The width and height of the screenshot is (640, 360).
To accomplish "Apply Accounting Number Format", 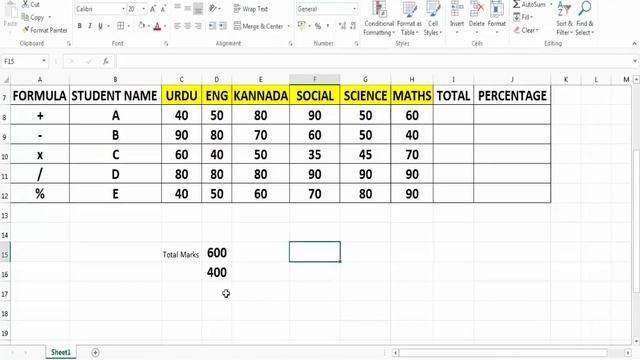I will point(301,26).
